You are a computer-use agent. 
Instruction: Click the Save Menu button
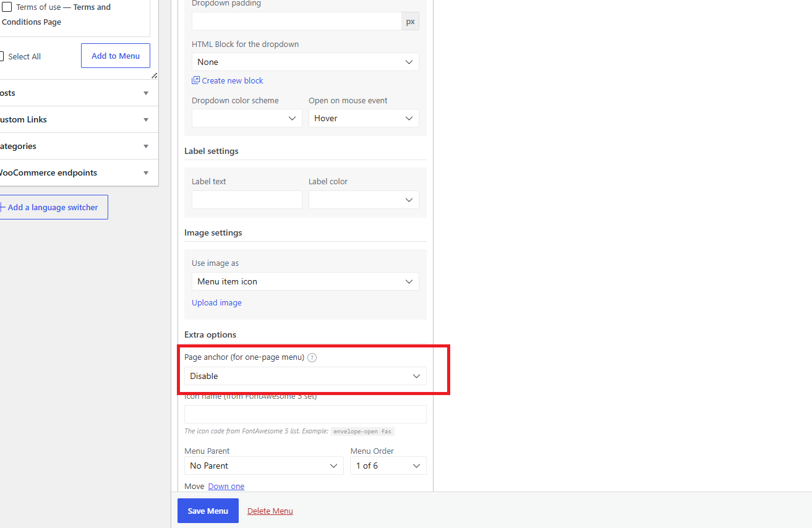click(x=208, y=511)
